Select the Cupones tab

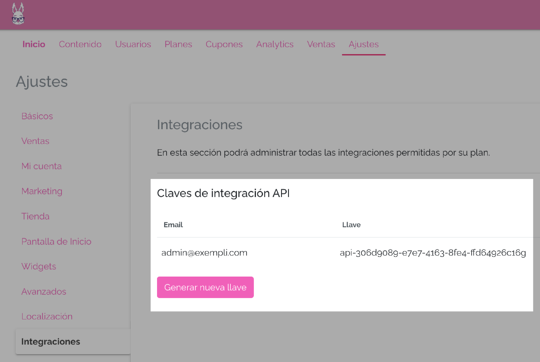click(224, 44)
